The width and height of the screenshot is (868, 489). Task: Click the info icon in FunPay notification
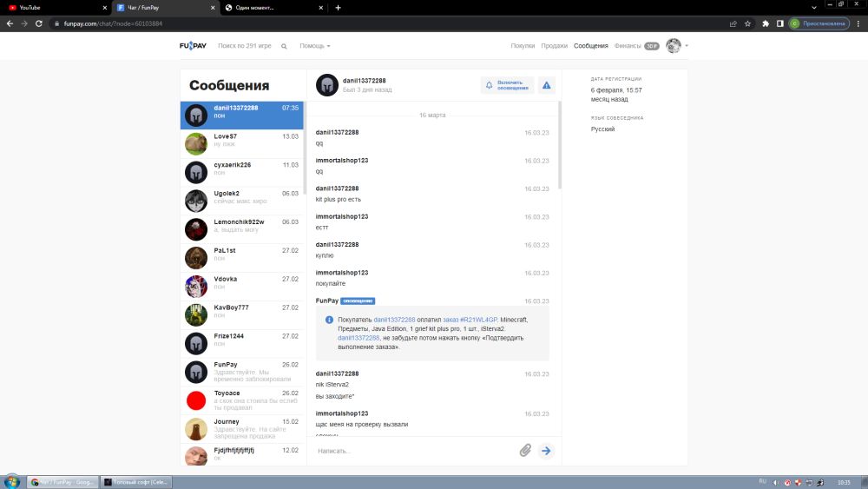[x=329, y=320]
